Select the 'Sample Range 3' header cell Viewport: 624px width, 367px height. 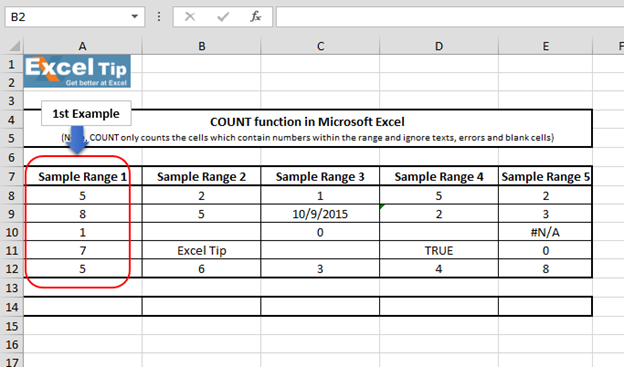320,176
